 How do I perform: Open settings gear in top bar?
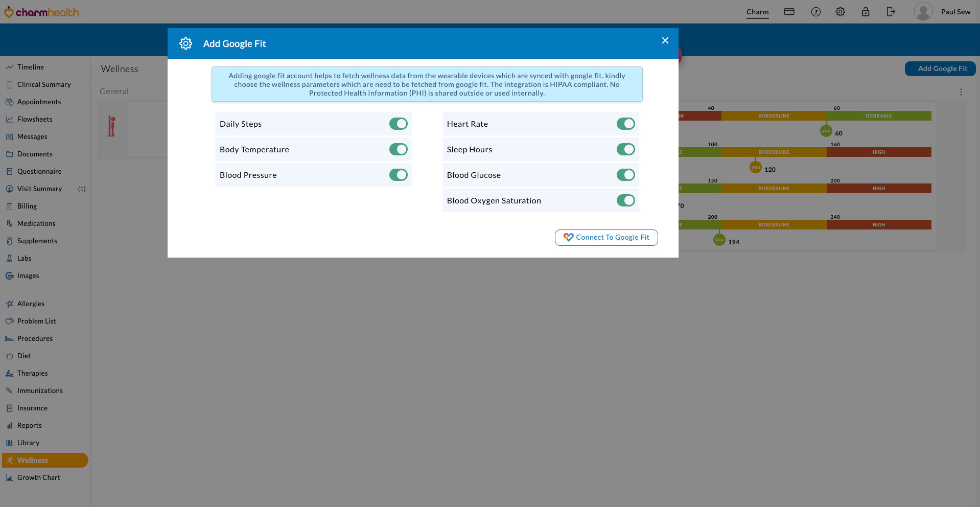(x=840, y=12)
